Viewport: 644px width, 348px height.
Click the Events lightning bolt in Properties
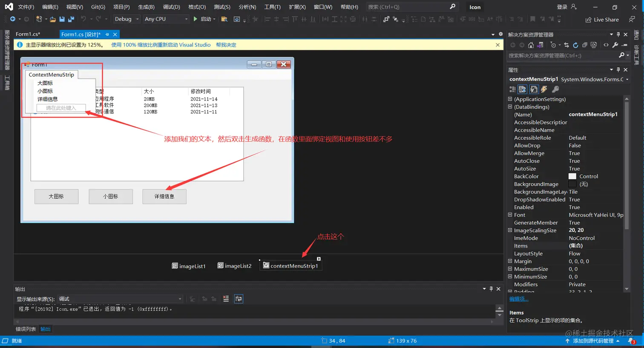coord(544,89)
